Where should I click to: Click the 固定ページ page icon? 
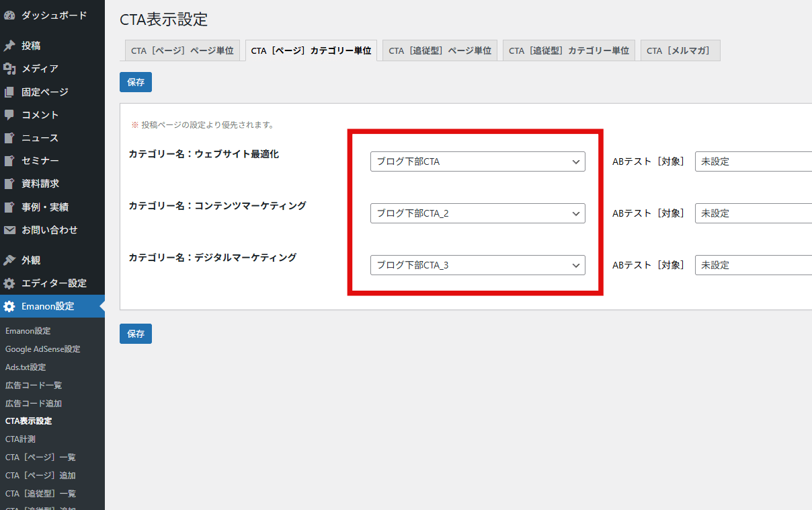9,92
